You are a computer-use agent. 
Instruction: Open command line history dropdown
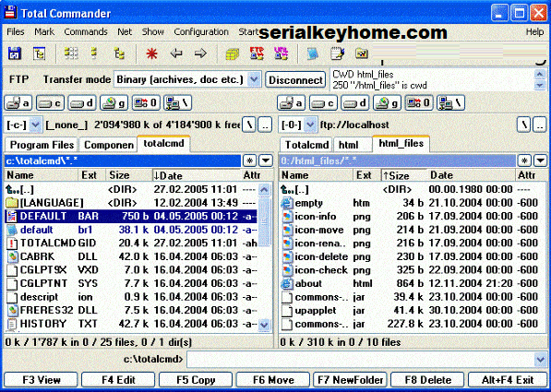point(540,360)
